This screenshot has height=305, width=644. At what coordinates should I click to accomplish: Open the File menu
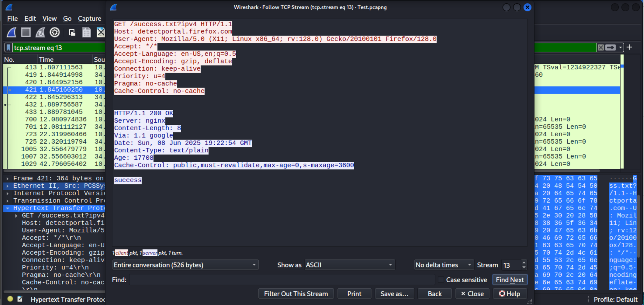tap(13, 19)
